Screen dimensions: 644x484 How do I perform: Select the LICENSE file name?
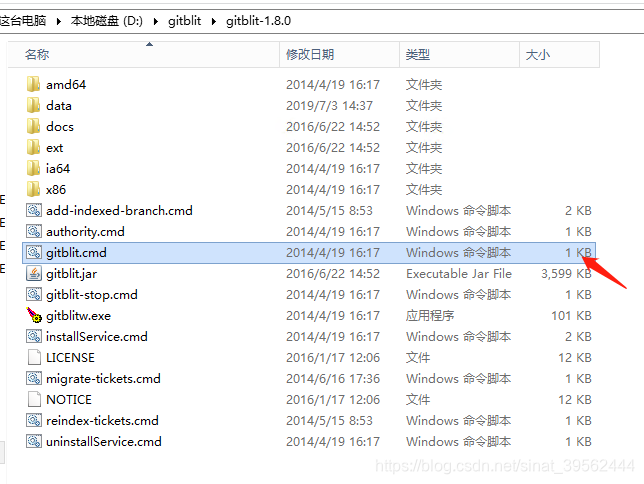[70, 357]
